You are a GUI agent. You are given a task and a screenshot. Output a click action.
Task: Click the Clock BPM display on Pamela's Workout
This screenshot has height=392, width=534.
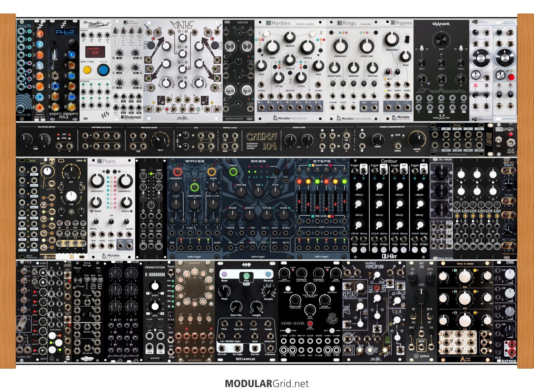[95, 52]
